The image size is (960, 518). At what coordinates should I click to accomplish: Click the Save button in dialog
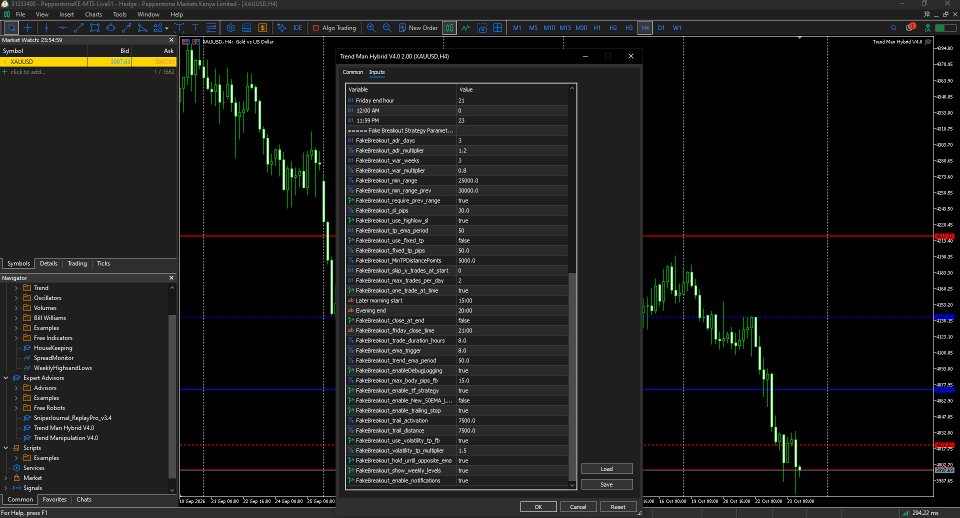(x=607, y=484)
